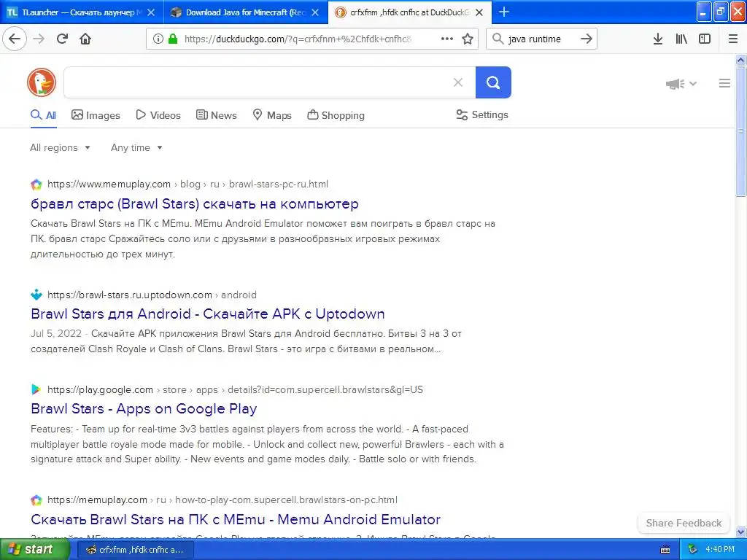Click the green padlock security icon

pos(173,39)
